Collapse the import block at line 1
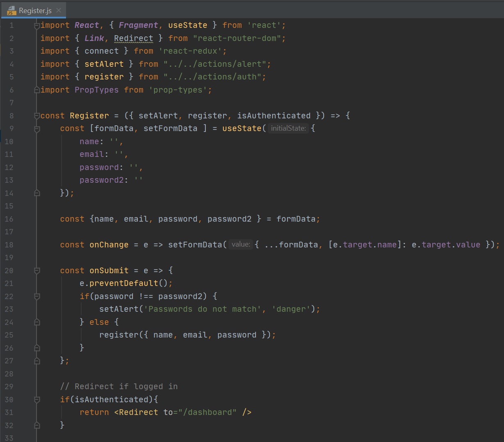Viewport: 504px width, 442px height. 37,26
